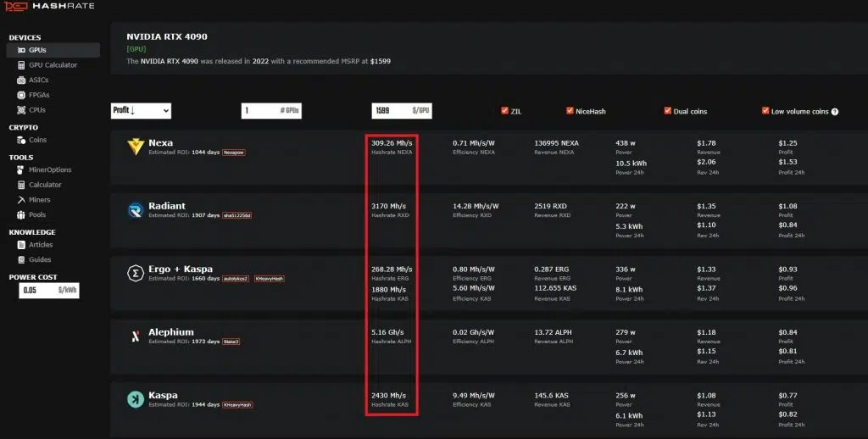Click the 2430 Mh/s Kaspa hashrate
868x439 pixels.
pos(388,396)
